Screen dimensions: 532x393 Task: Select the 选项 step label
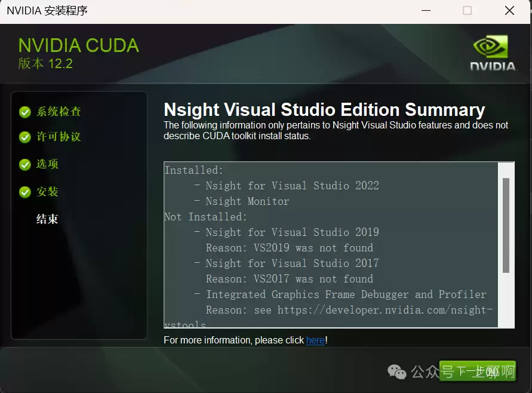(48, 164)
